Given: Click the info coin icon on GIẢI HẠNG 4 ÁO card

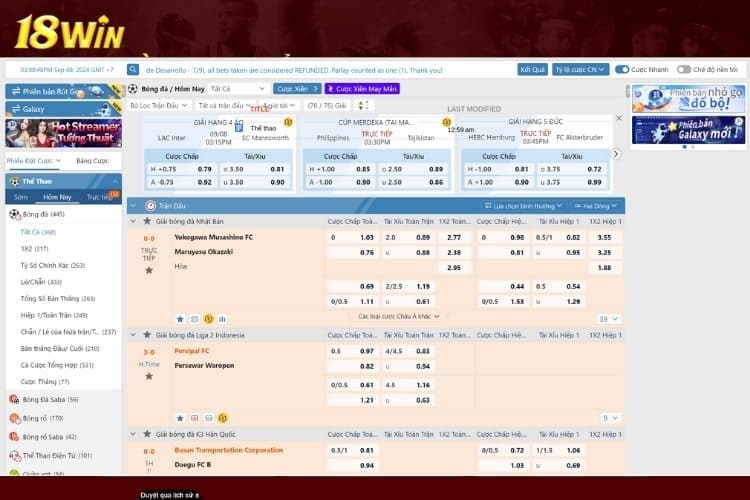Looking at the screenshot, I should coord(288,122).
